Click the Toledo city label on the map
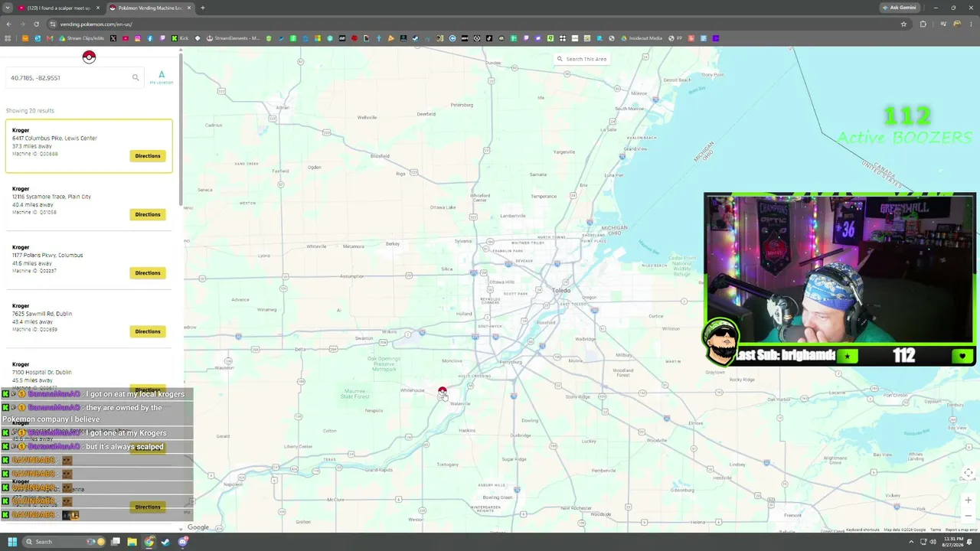 561,290
